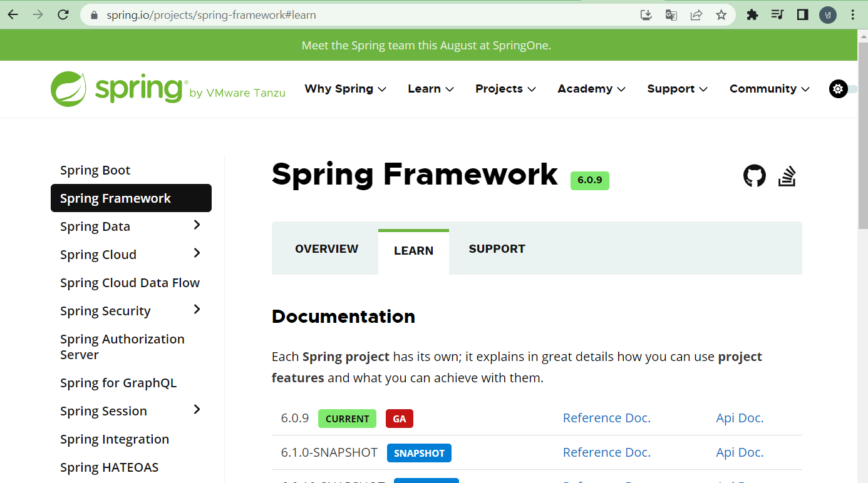This screenshot has width=868, height=483.
Task: Click the Spring leaf logo
Action: [68, 89]
